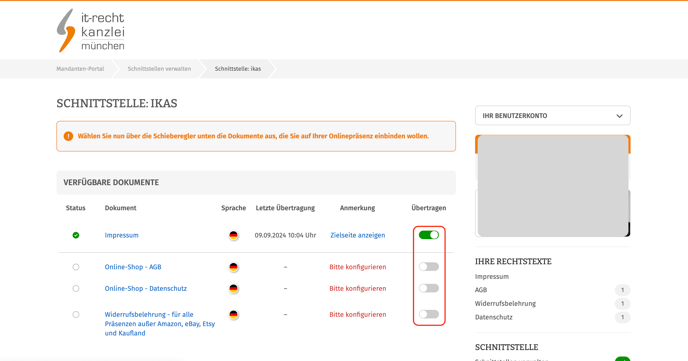688x361 pixels.
Task: Select Widerrufsbelehrung in Ihre Rechtstexte
Action: point(505,304)
